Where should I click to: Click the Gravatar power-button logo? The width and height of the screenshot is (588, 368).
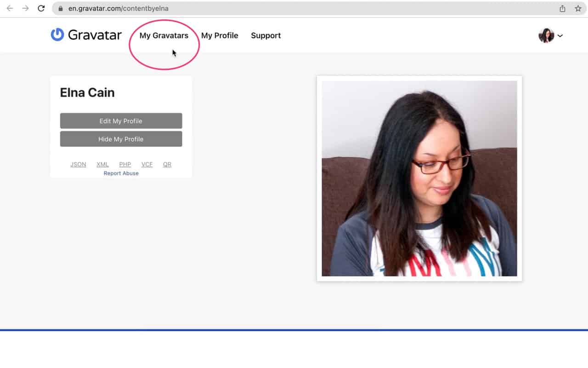click(x=57, y=35)
